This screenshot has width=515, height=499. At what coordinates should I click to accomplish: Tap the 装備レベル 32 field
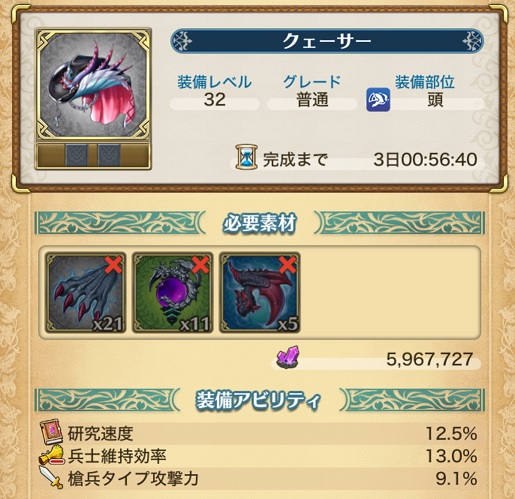coord(214,92)
